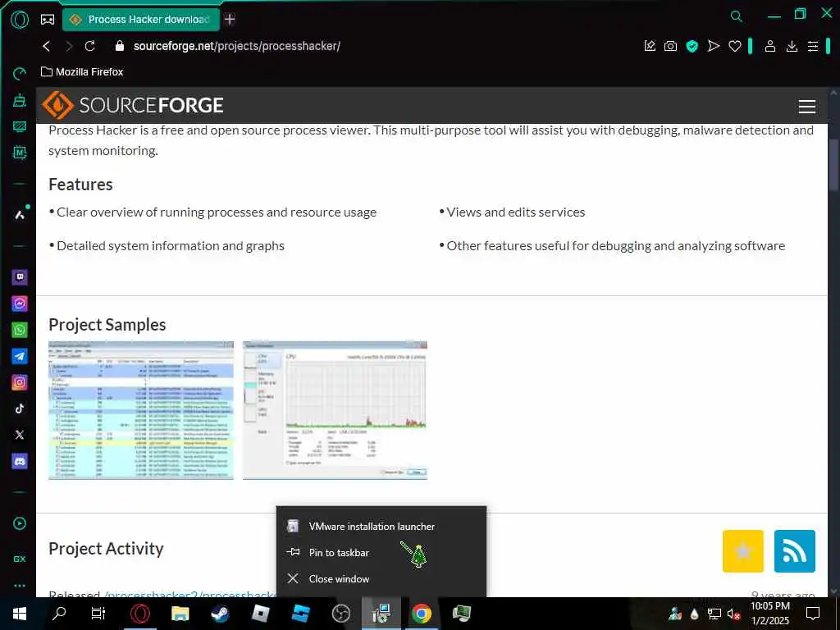Click Opera GX taskbar icon
The image size is (840, 630).
(139, 614)
